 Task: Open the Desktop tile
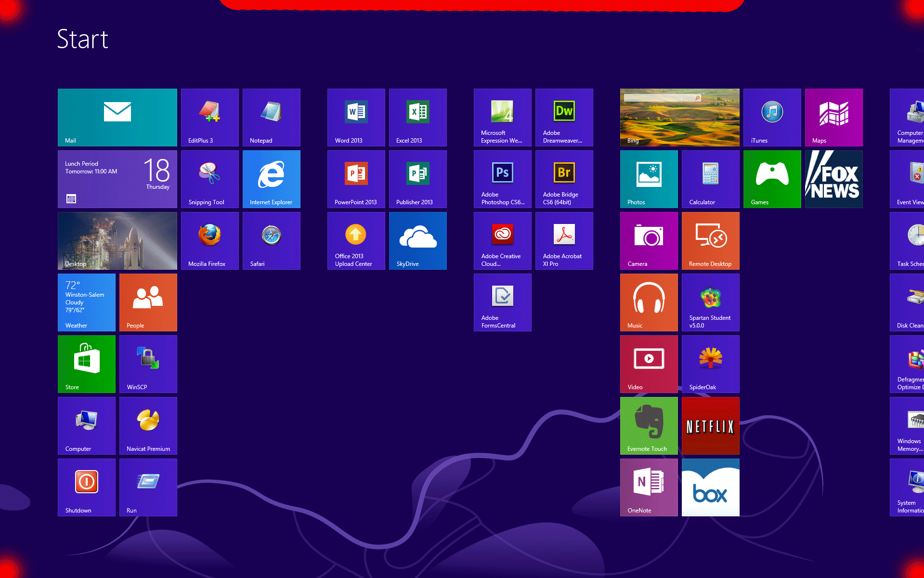117,241
